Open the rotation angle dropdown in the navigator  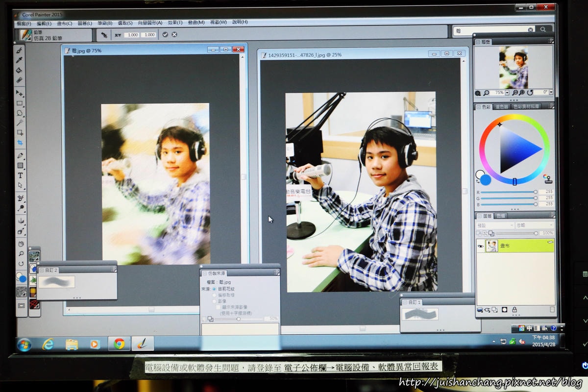coord(551,93)
